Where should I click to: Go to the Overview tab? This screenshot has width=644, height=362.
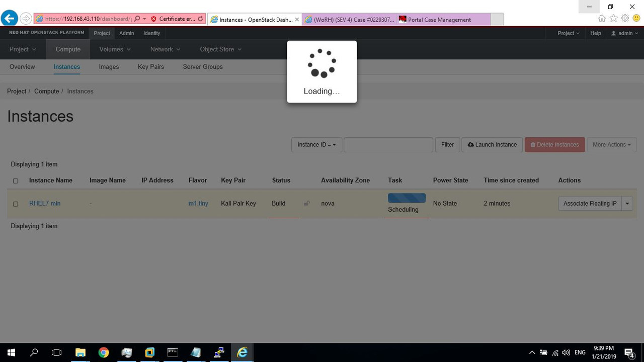[x=22, y=67]
